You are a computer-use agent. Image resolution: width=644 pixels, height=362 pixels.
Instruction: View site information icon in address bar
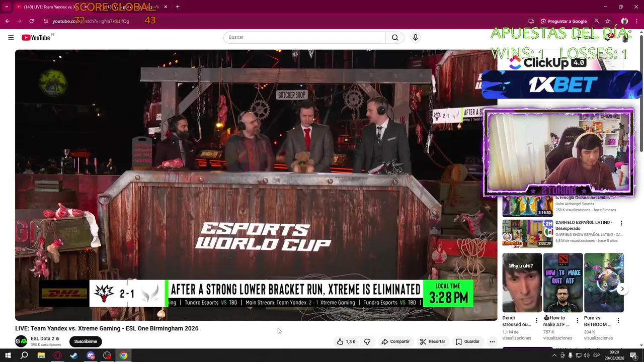pos(46,21)
